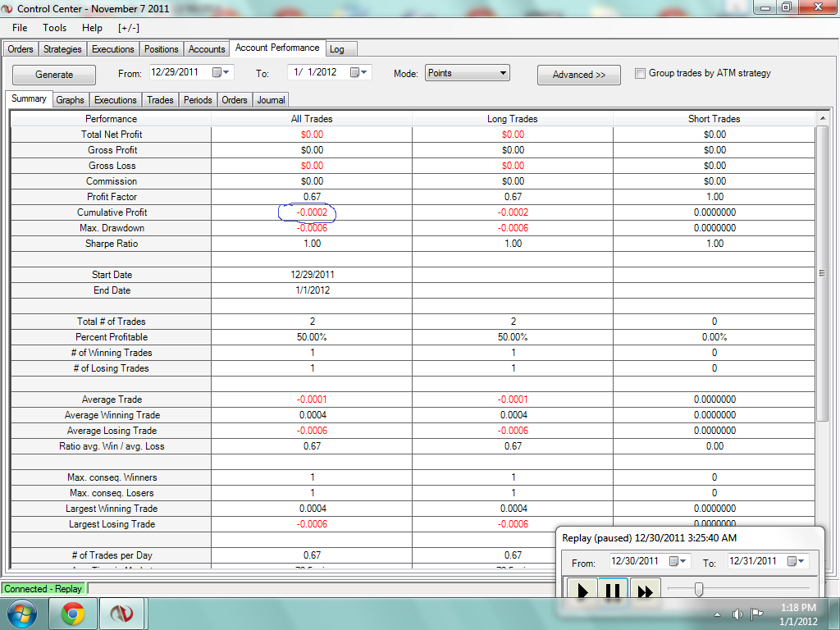Click the Short Trades column header
Viewport: 840px width, 630px height.
point(714,119)
